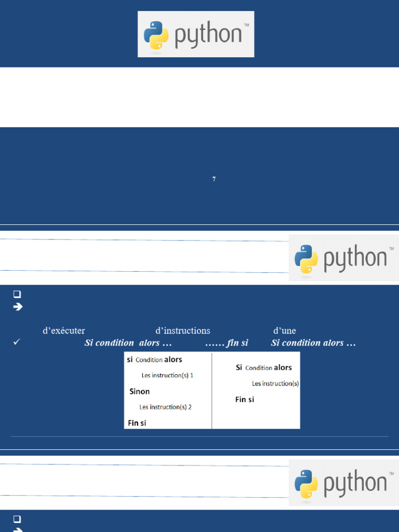Click the arrow bullet above the d'exécuter line
Image resolution: width=399 pixels, height=532 pixels.
coord(18,307)
